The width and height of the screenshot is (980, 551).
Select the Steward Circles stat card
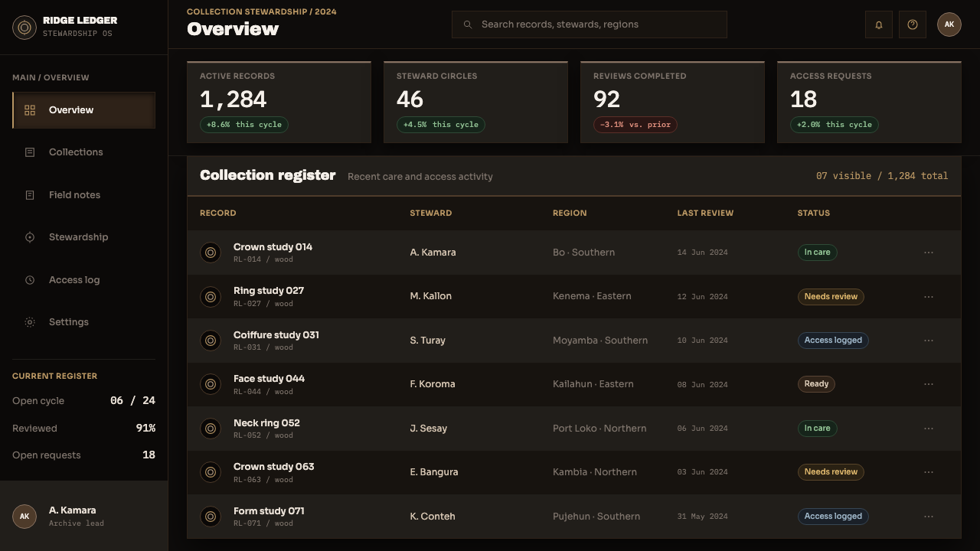coord(475,102)
